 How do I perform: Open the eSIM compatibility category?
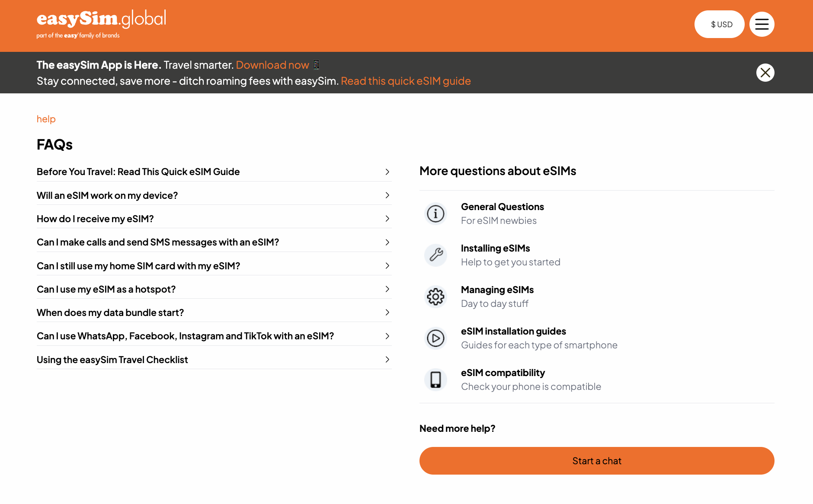(503, 373)
